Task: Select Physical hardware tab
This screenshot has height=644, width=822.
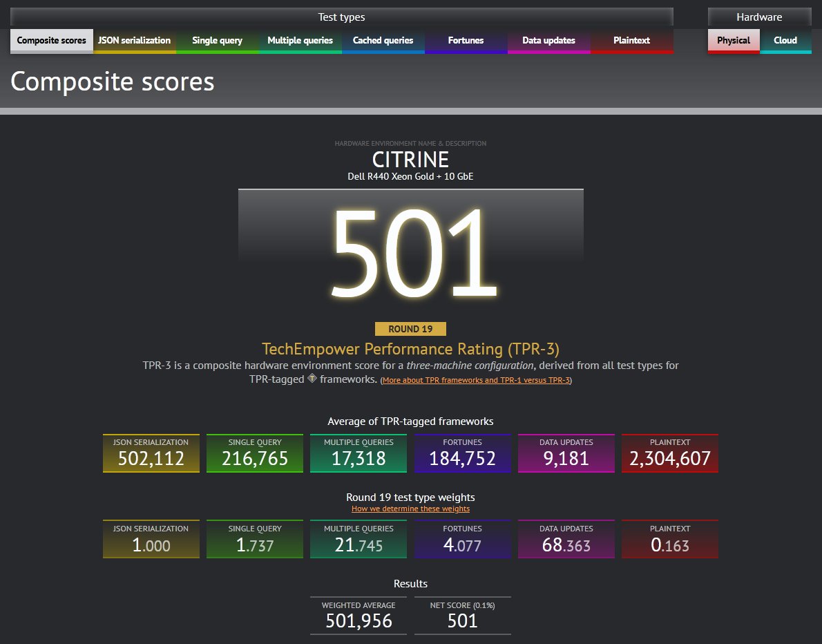Action: (x=734, y=41)
